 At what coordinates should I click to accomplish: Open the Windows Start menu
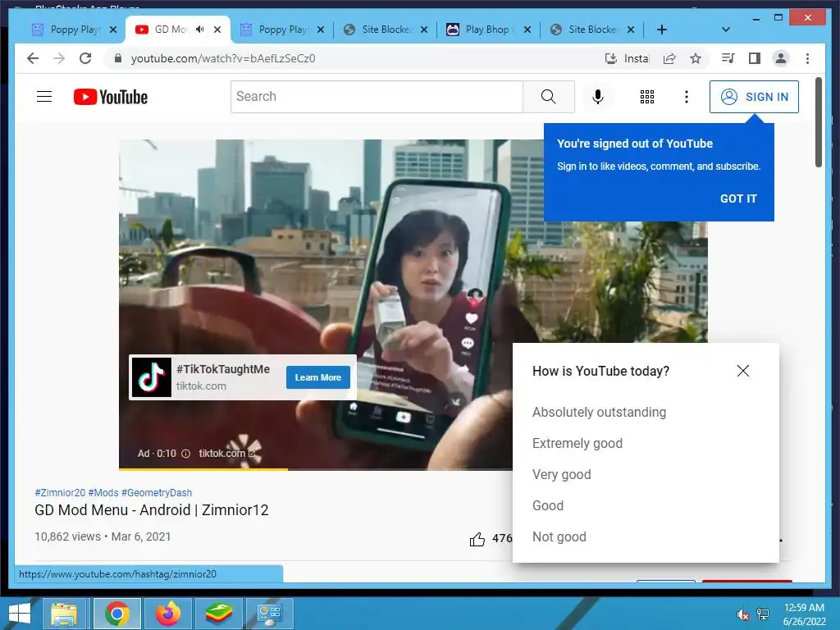click(x=20, y=614)
